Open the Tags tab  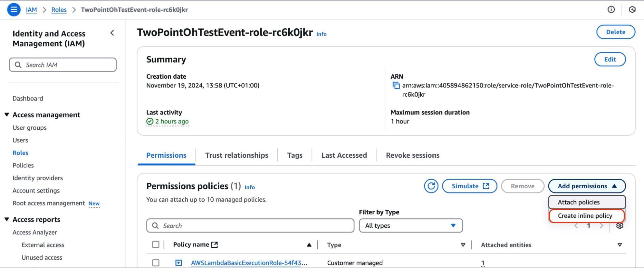[x=295, y=155]
